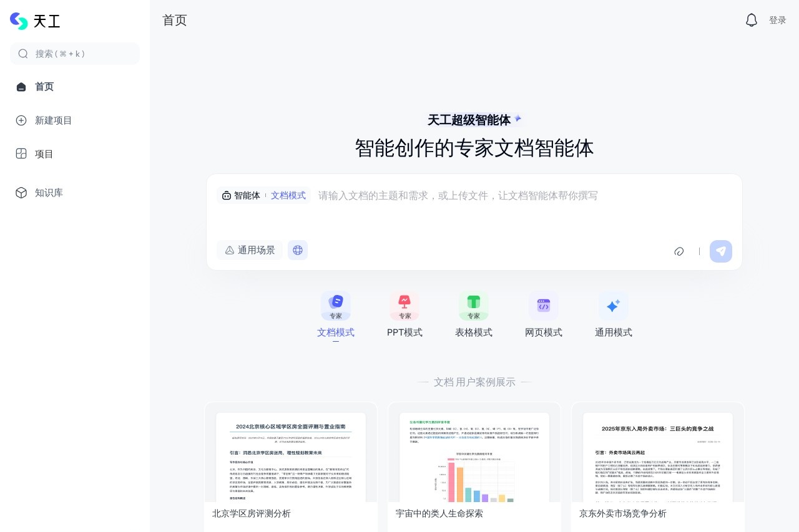This screenshot has height=532, width=799.
Task: Click the 京东外卖市场竞争分析 title
Action: click(623, 513)
